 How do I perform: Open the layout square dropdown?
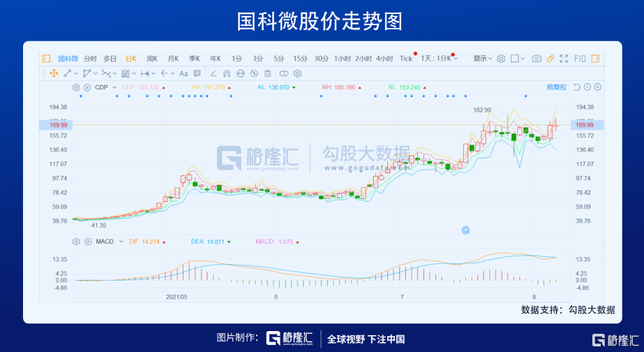518,59
